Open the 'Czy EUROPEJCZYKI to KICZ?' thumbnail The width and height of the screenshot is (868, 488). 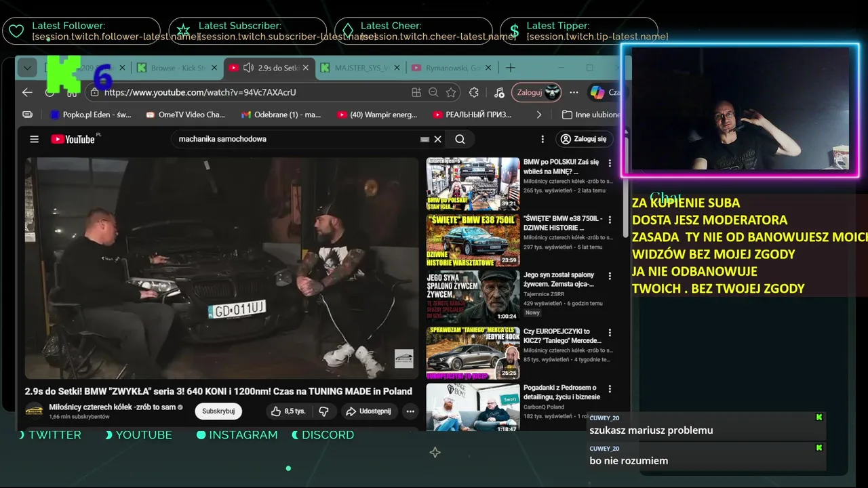473,353
